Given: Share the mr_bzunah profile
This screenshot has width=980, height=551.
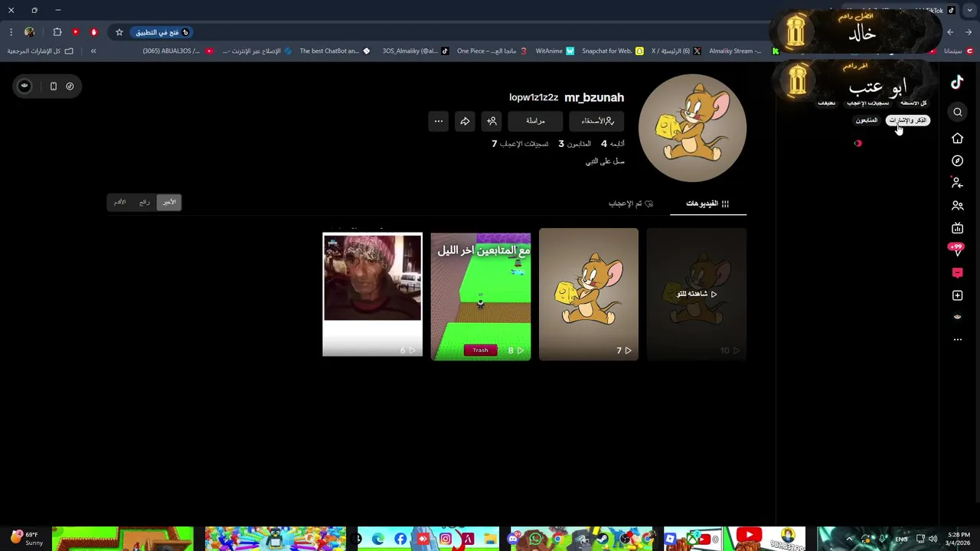Looking at the screenshot, I should tap(465, 121).
